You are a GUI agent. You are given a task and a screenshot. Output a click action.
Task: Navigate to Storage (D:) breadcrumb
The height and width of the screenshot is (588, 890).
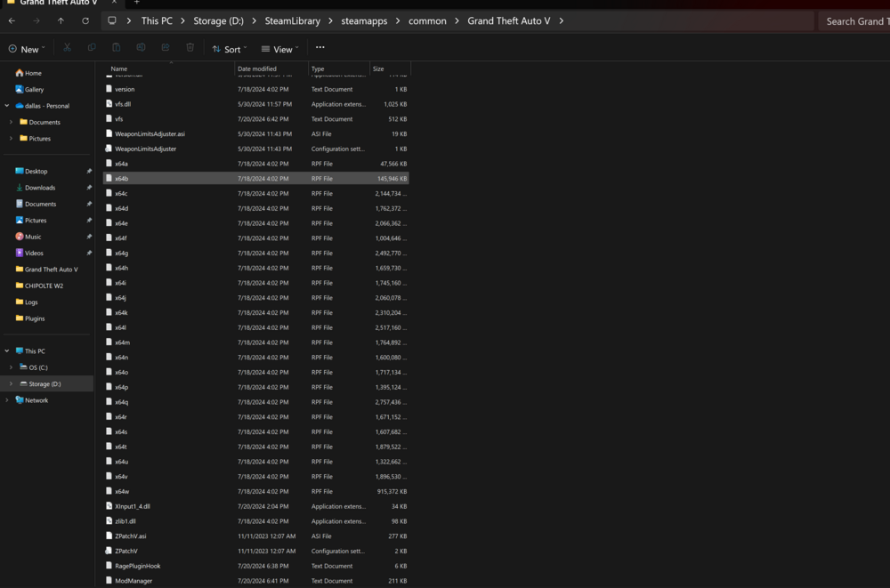(x=219, y=21)
